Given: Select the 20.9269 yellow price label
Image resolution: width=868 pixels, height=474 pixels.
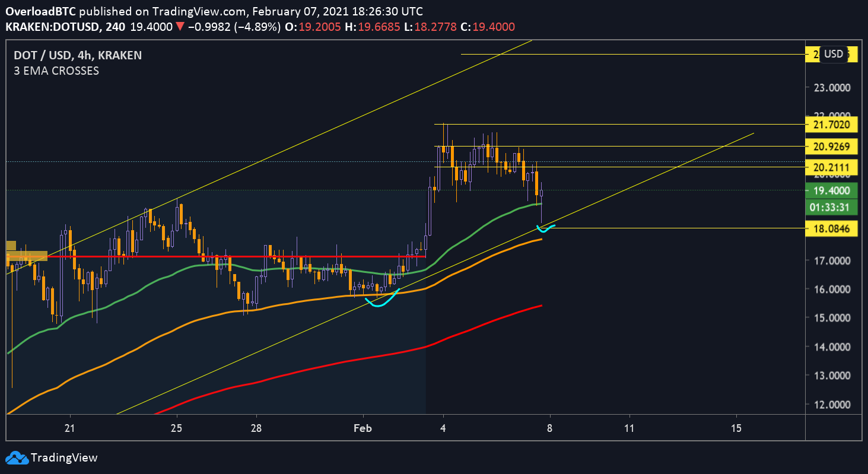Looking at the screenshot, I should [832, 146].
